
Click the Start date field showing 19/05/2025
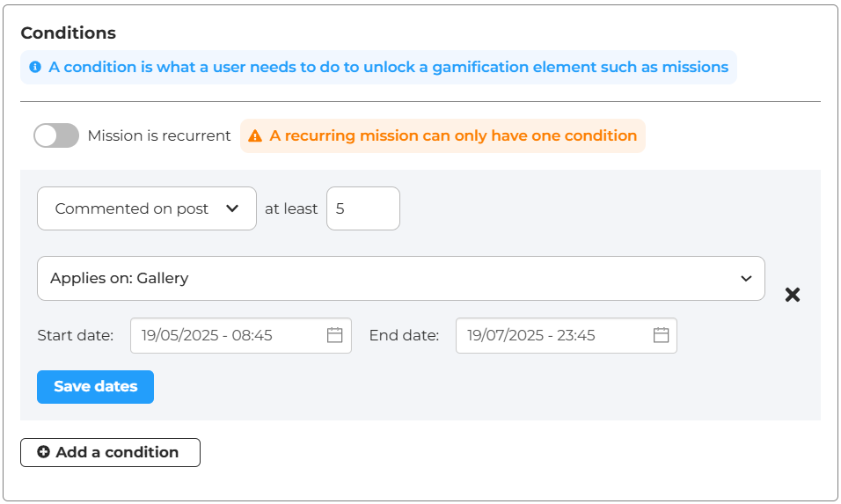point(229,335)
